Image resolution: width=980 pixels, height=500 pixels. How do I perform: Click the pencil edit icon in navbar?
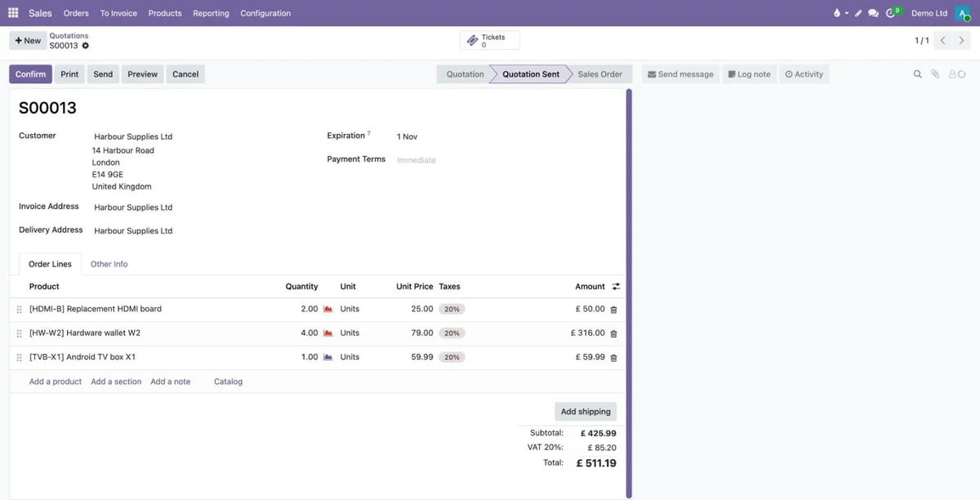click(858, 13)
